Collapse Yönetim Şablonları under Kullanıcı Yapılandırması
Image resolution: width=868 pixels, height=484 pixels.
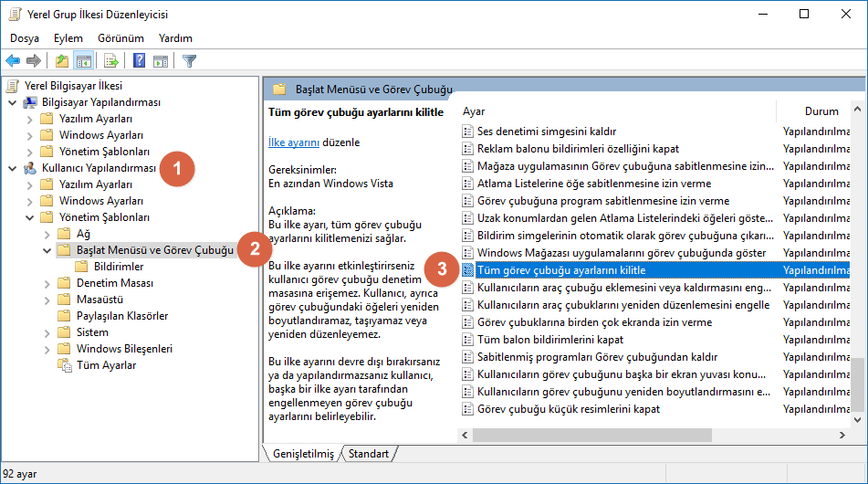tap(30, 217)
